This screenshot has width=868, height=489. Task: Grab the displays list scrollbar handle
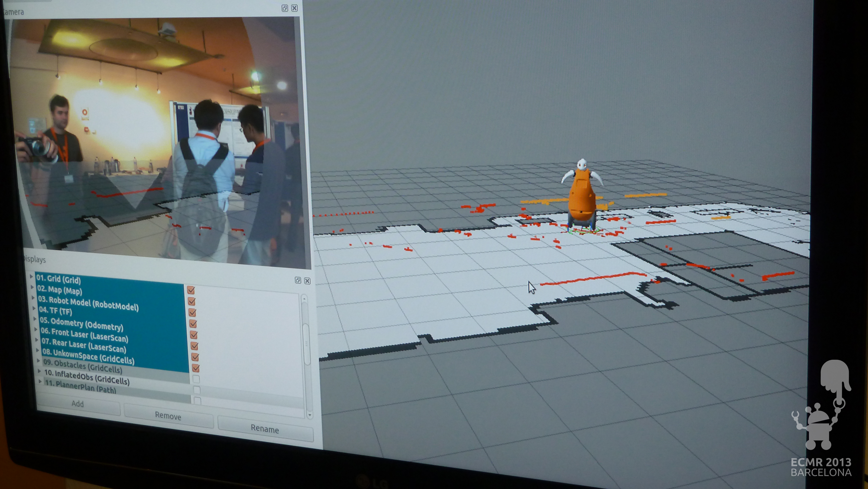point(306,344)
